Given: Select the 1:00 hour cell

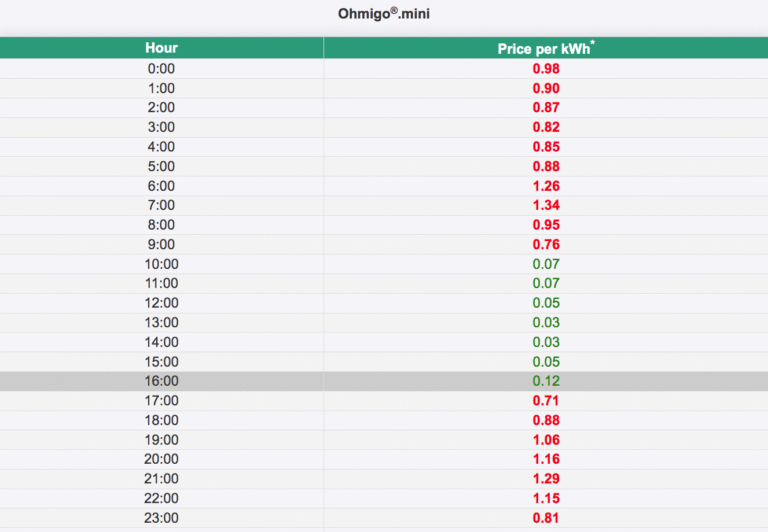Looking at the screenshot, I should pyautogui.click(x=161, y=88).
